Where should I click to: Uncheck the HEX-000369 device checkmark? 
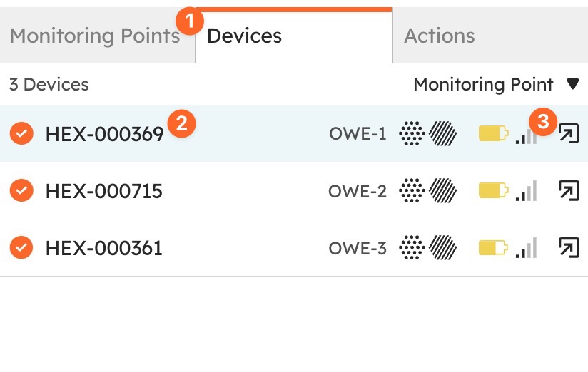[21, 133]
